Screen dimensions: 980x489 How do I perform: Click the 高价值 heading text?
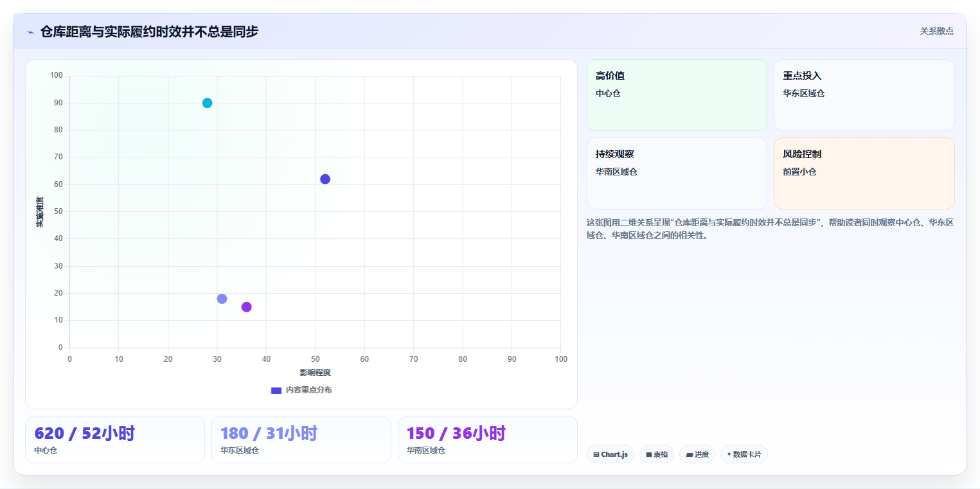pyautogui.click(x=610, y=76)
